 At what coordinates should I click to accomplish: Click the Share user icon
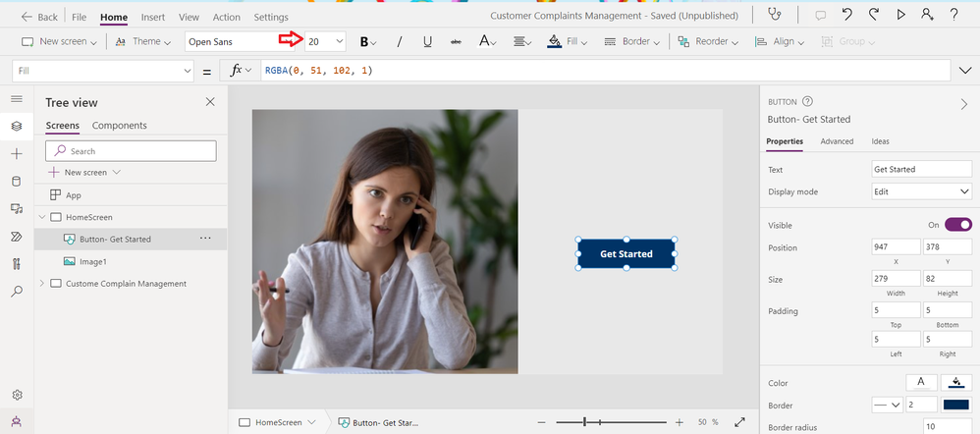point(928,15)
